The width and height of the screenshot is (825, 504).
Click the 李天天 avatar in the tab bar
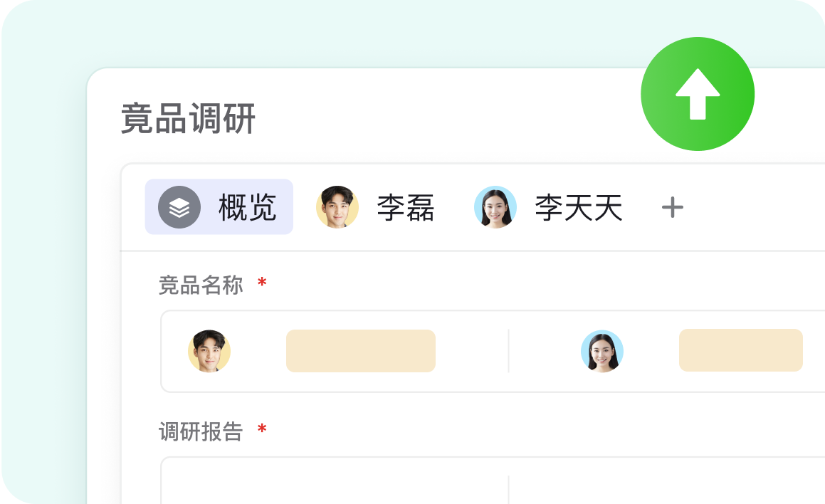[495, 207]
